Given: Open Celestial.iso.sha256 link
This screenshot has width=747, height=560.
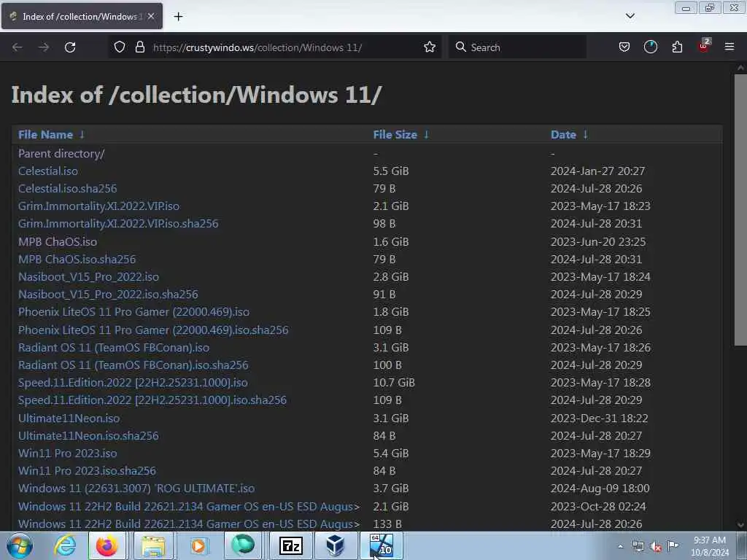Looking at the screenshot, I should [x=67, y=189].
